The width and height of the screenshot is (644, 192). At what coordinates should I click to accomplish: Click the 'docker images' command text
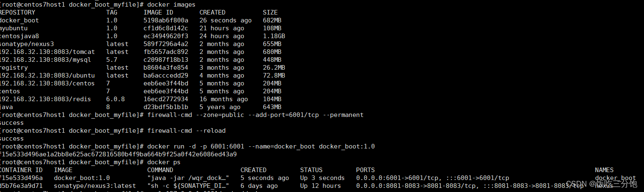pos(171,5)
